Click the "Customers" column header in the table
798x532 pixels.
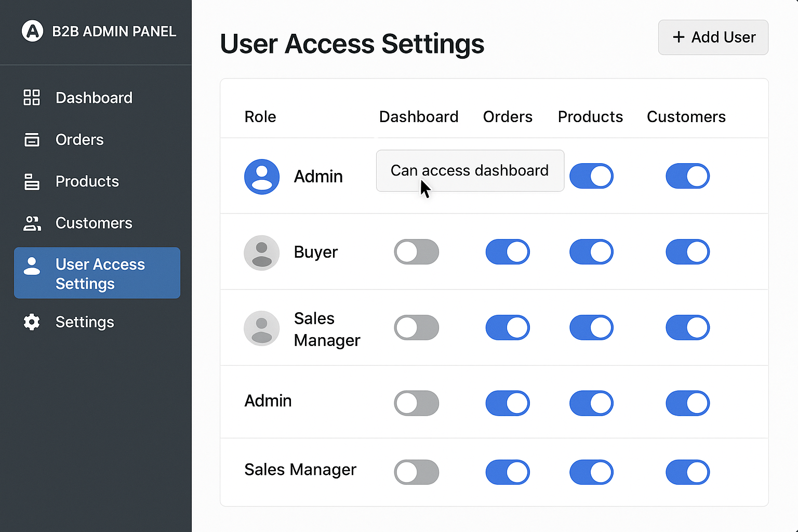pos(686,117)
